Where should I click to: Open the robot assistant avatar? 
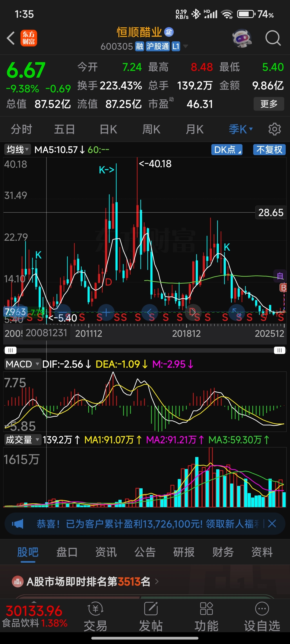coord(242,38)
